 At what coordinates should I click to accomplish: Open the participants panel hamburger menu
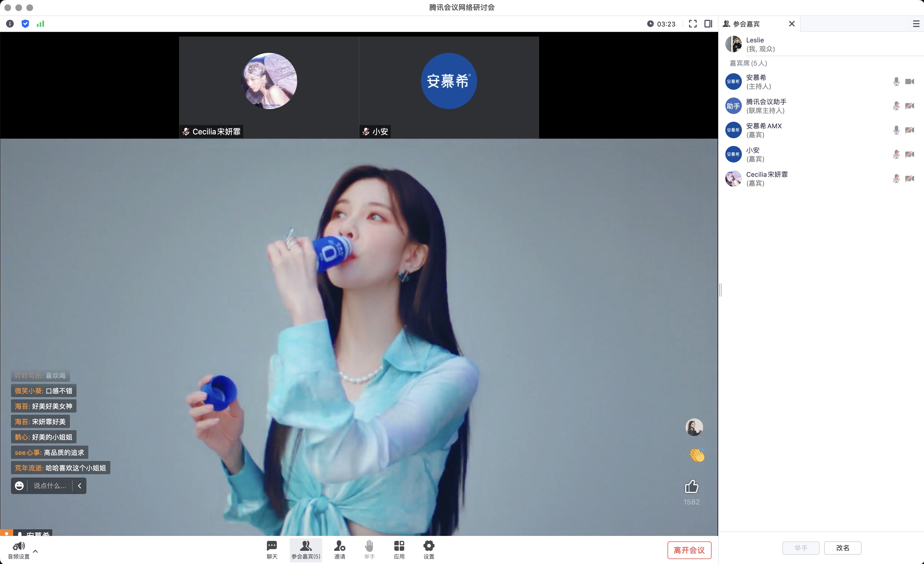click(x=916, y=24)
